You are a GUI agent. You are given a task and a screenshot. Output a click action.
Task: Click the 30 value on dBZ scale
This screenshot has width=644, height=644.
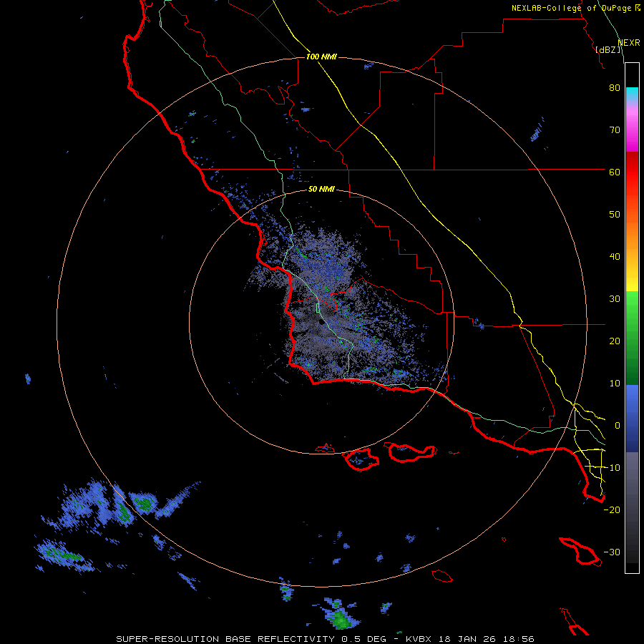(615, 299)
